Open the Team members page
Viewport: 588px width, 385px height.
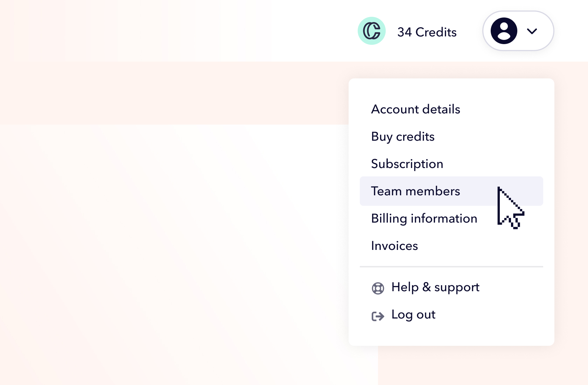[x=415, y=191]
